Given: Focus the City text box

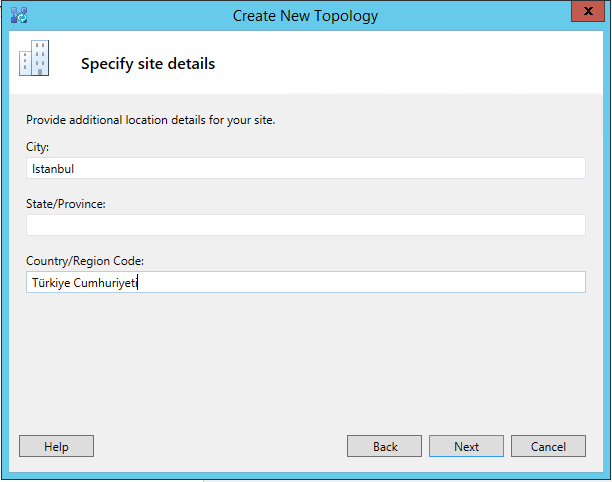Looking at the screenshot, I should pyautogui.click(x=306, y=168).
